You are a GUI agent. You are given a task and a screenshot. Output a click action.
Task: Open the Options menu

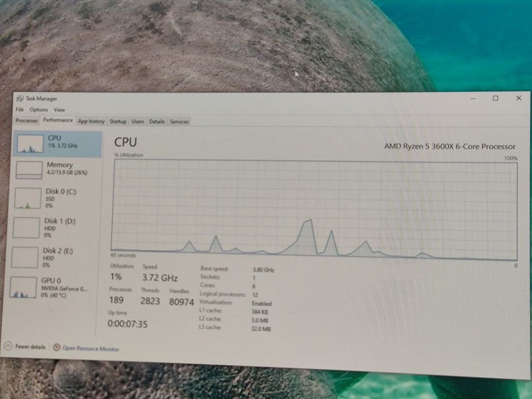[39, 110]
